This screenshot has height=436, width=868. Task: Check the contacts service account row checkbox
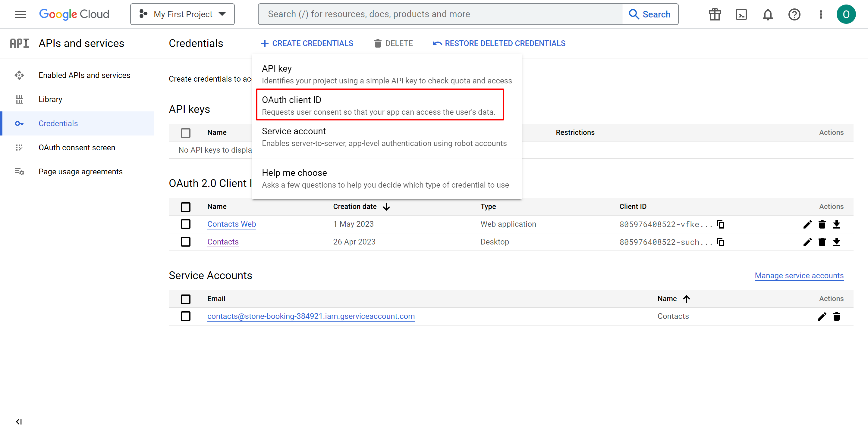[186, 316]
